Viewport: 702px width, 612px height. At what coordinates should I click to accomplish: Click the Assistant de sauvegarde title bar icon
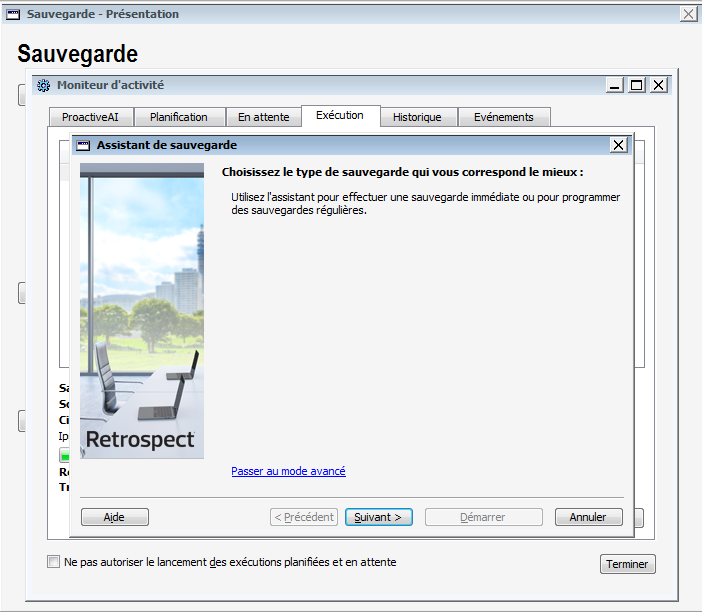[x=84, y=145]
